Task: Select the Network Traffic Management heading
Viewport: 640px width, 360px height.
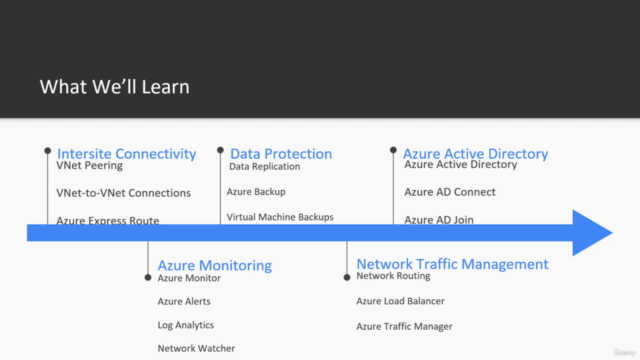Action: [x=452, y=264]
